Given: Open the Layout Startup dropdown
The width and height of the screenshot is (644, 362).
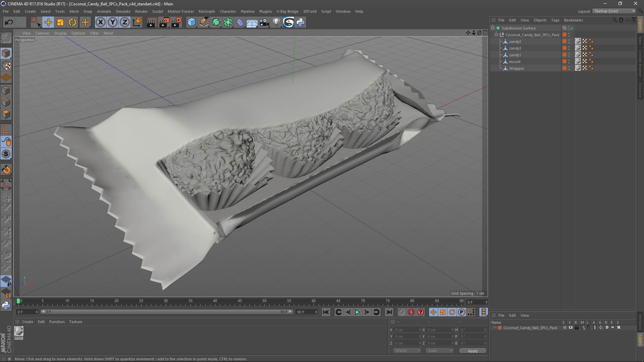Looking at the screenshot, I should [x=614, y=11].
